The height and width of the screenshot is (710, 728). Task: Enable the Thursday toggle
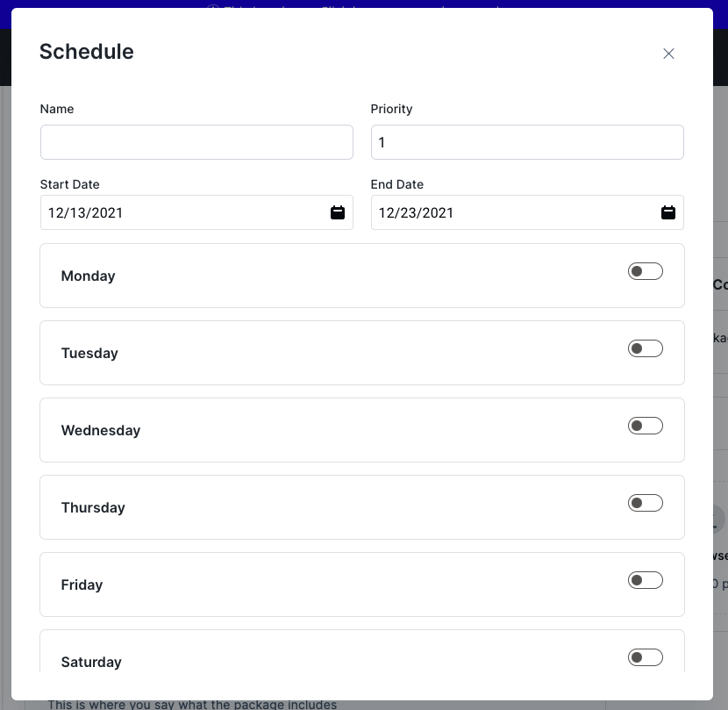point(645,504)
